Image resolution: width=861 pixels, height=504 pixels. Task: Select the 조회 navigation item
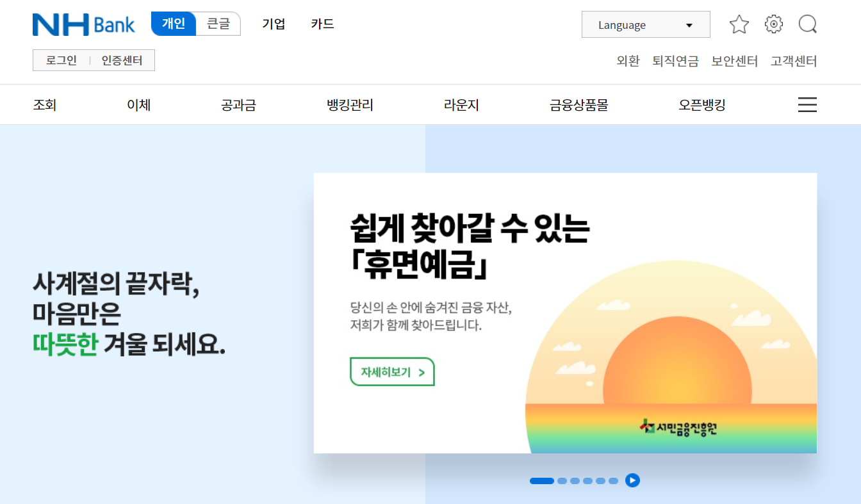pos(44,104)
